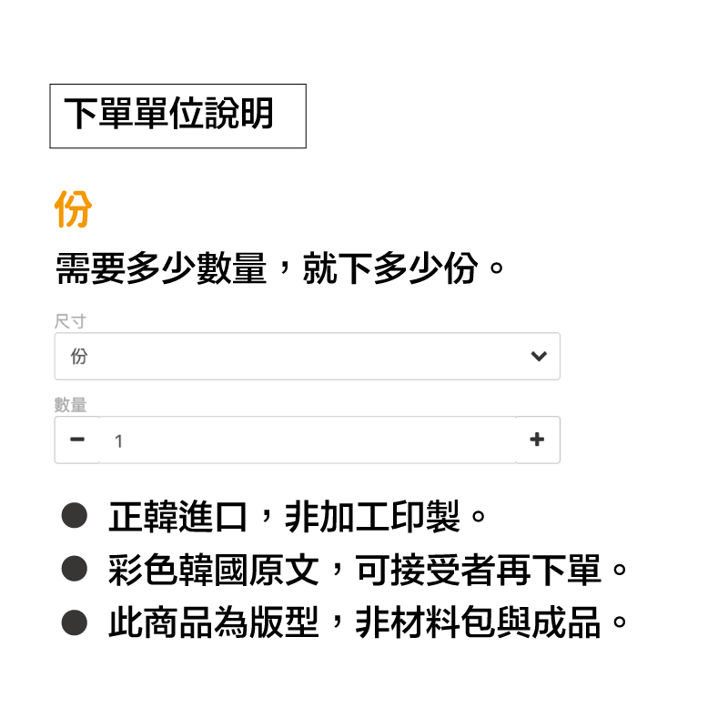The height and width of the screenshot is (728, 728).
Task: Click the 需要多少數量 text
Action: pos(161,269)
